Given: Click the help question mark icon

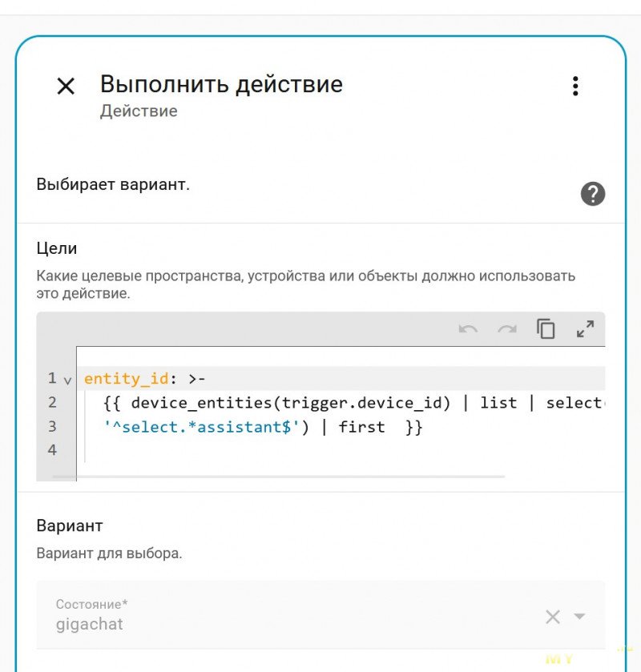Looking at the screenshot, I should coord(592,194).
